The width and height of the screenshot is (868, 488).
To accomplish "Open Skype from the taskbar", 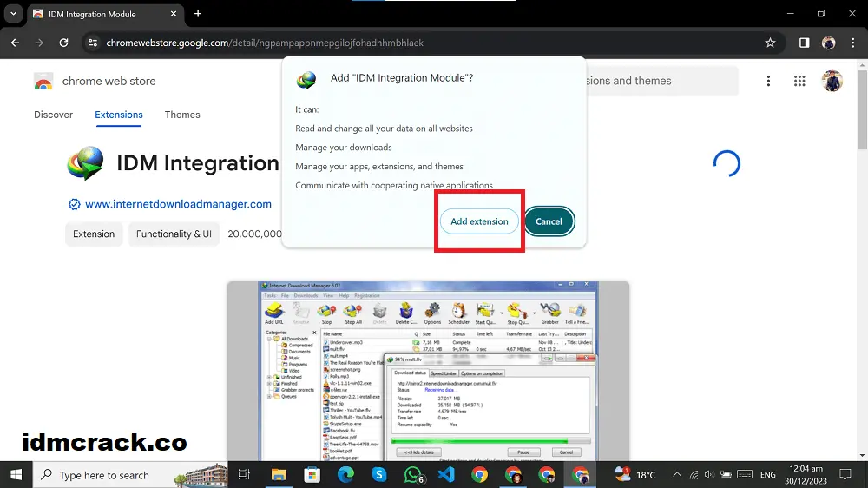I will coord(379,475).
